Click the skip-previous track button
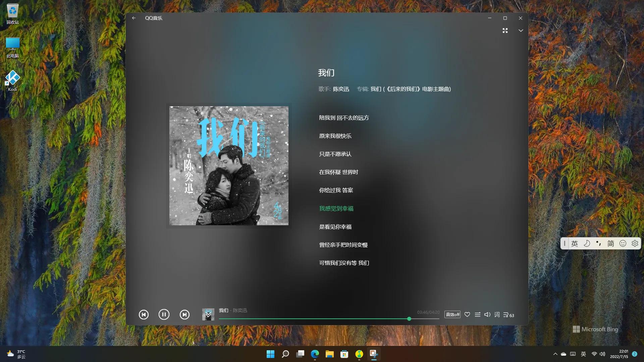 click(x=144, y=314)
